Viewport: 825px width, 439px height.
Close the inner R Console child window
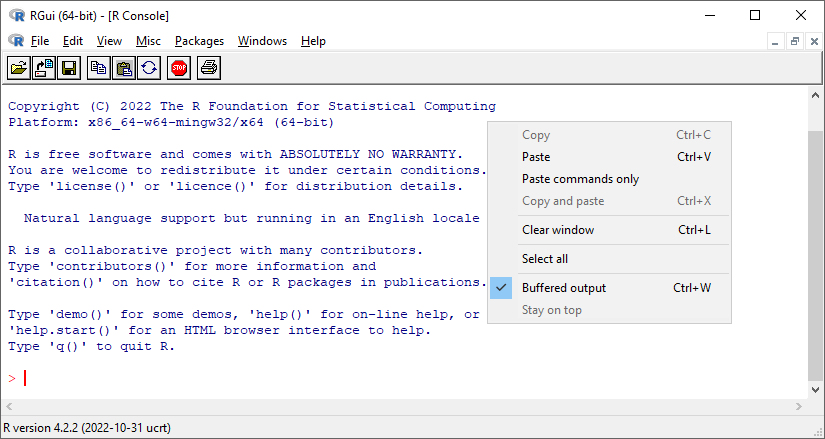[x=814, y=42]
